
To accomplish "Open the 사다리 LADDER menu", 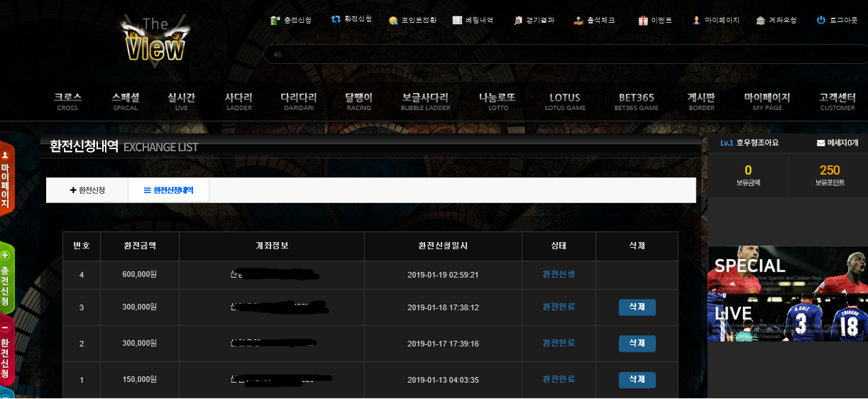I will tap(238, 102).
